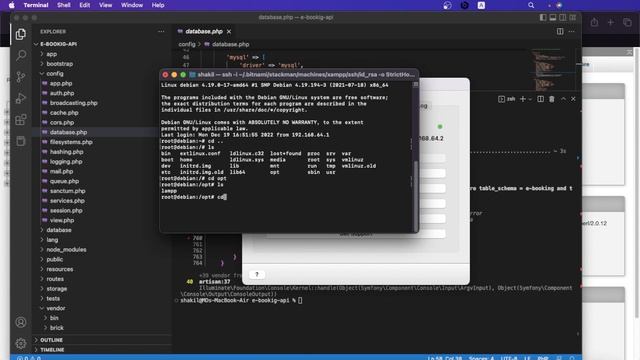Open the Search view in activity bar
The width and height of the screenshot is (640, 360).
[x=20, y=55]
